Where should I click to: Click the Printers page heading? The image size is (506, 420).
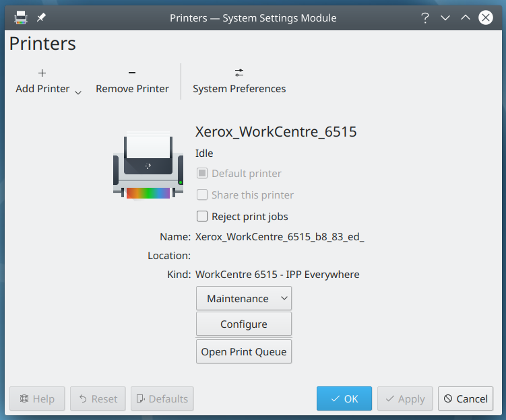pyautogui.click(x=42, y=44)
